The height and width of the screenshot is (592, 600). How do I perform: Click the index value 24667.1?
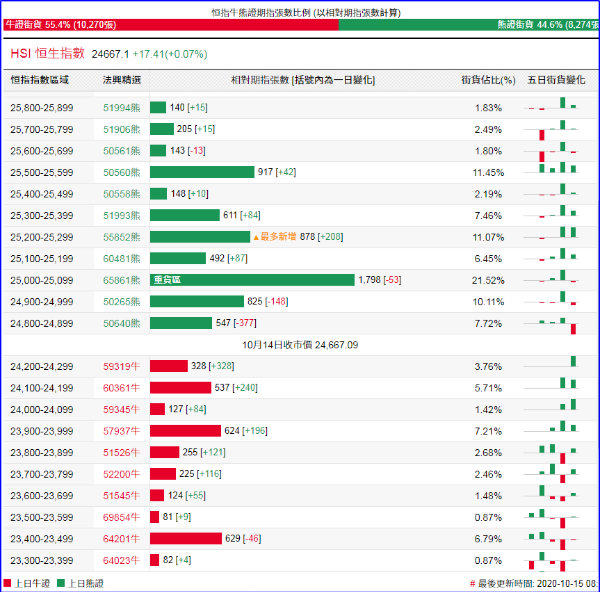pos(110,54)
